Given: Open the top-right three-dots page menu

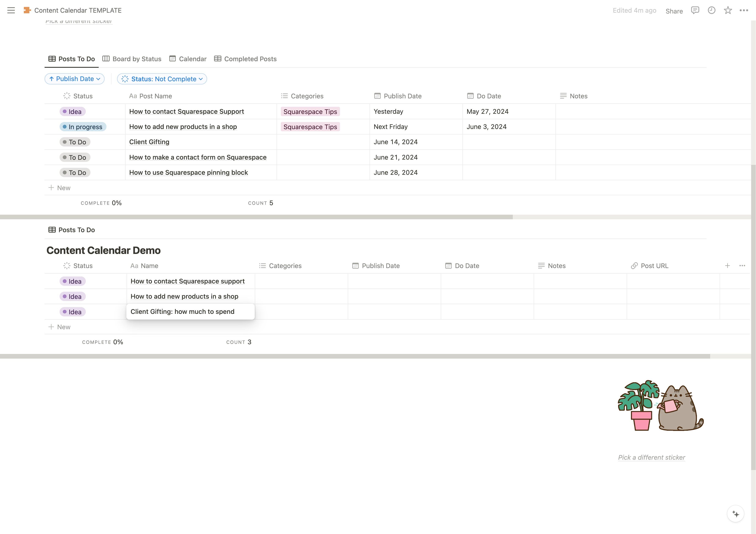Looking at the screenshot, I should (x=744, y=10).
